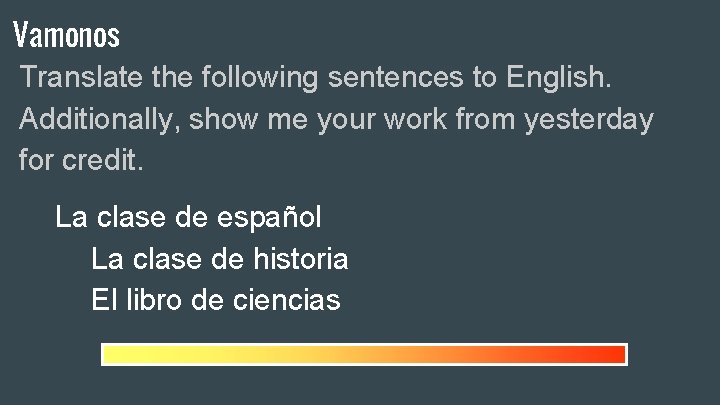Select the word English in the first line
The image size is (720, 405).
(558, 77)
